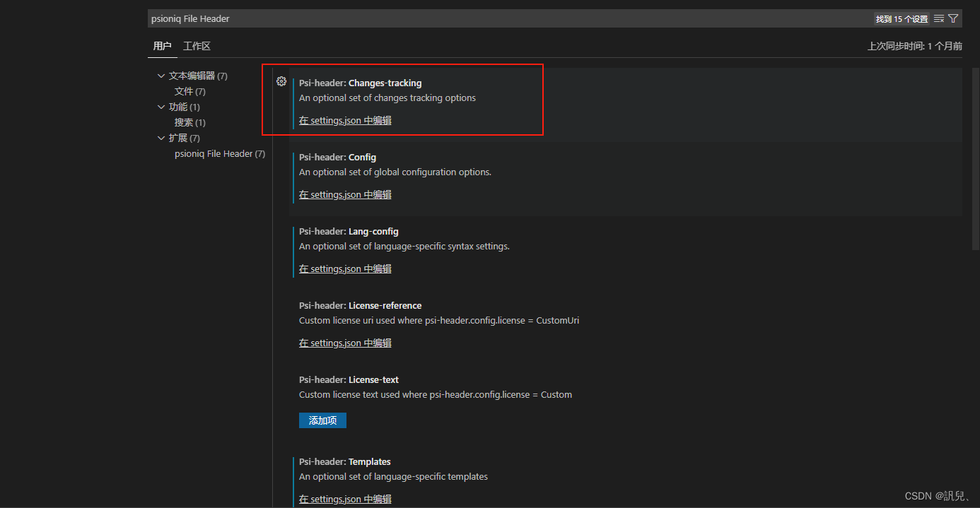Click the Psi-header: Changes-tracking setting title

click(x=360, y=83)
